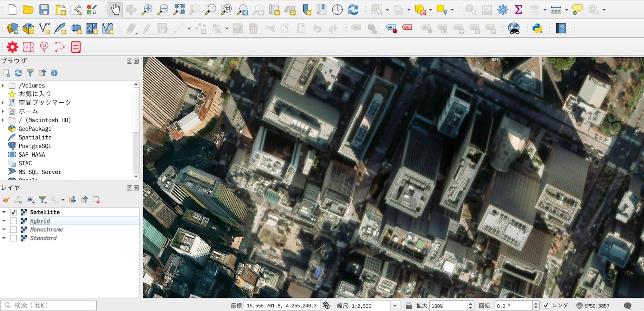Open the statistical summary sigma tool
Image resolution: width=644 pixels, height=311 pixels.
(x=518, y=10)
